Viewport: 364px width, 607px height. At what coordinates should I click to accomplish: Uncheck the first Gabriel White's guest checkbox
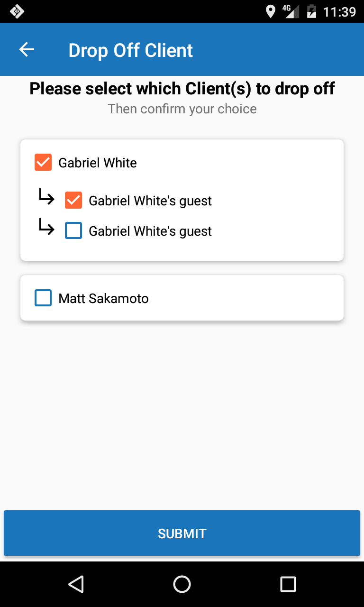(73, 201)
